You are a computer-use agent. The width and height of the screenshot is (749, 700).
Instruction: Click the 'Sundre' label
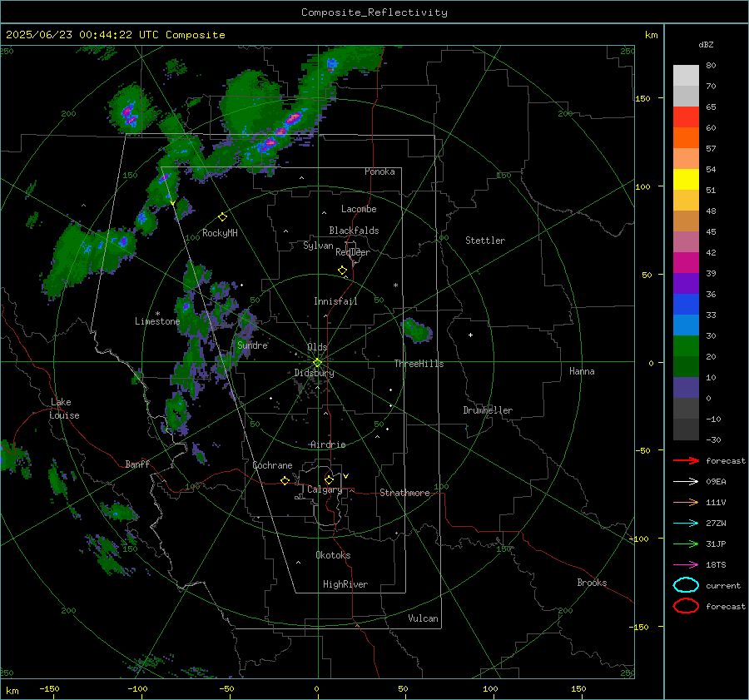(252, 345)
